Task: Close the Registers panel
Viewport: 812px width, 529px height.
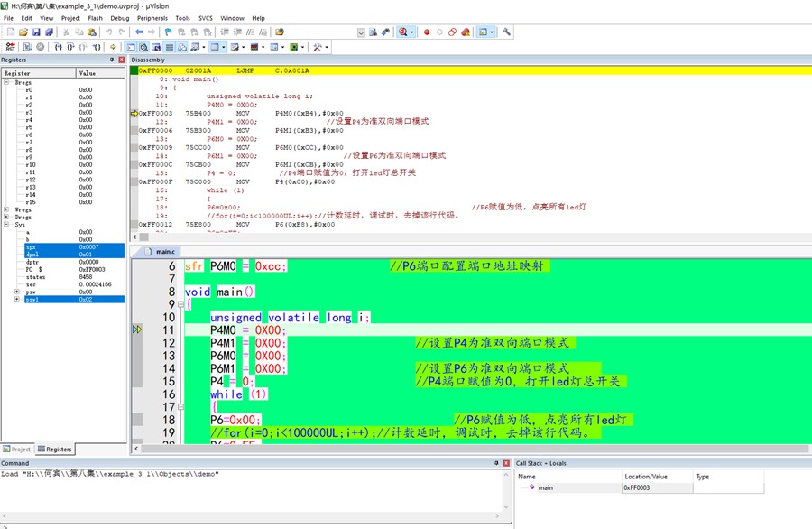Action: (122, 60)
